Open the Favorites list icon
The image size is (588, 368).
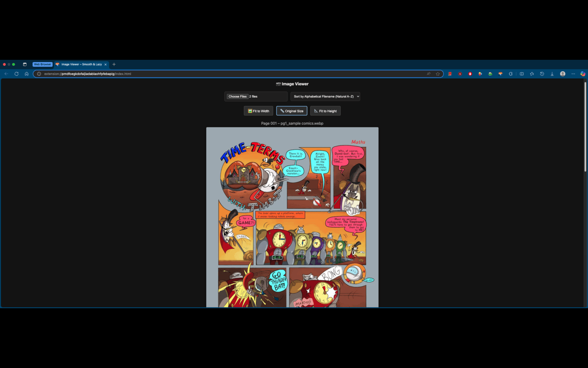[532, 74]
